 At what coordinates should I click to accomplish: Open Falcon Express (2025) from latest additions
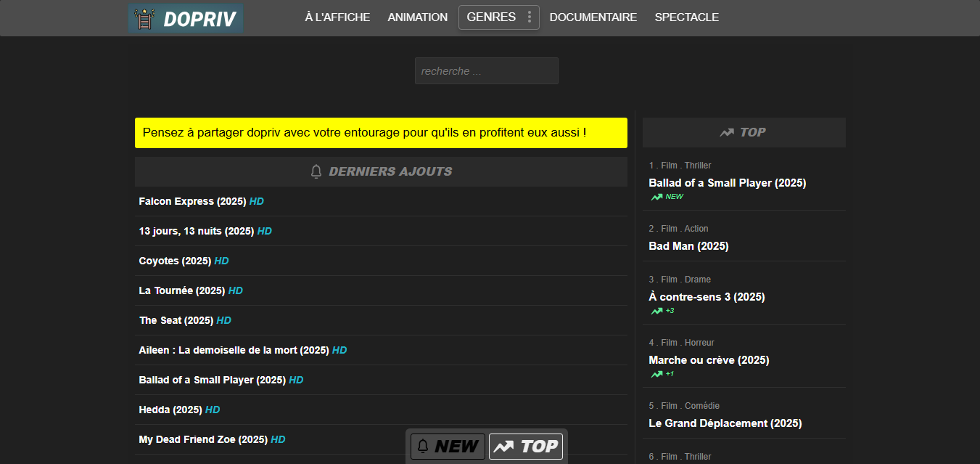(193, 201)
